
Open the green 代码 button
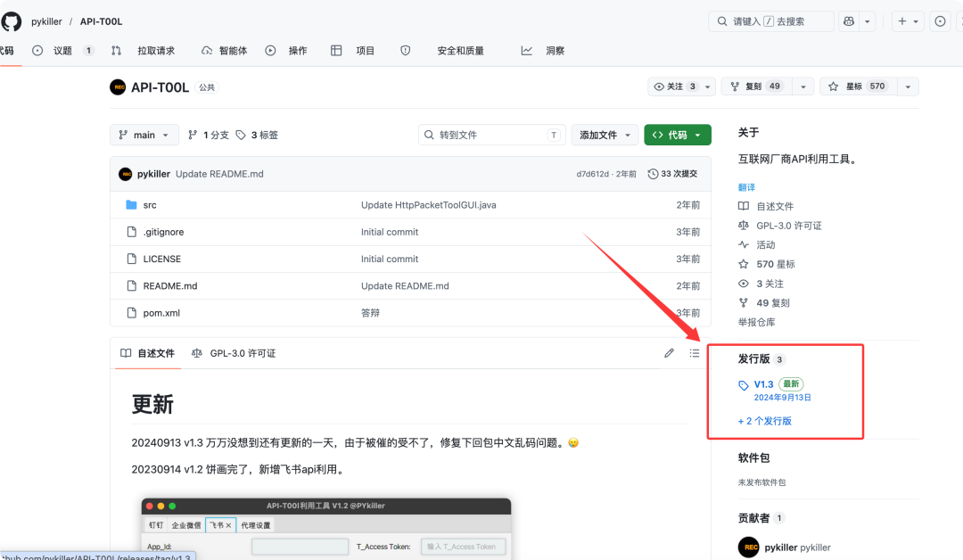click(x=678, y=135)
